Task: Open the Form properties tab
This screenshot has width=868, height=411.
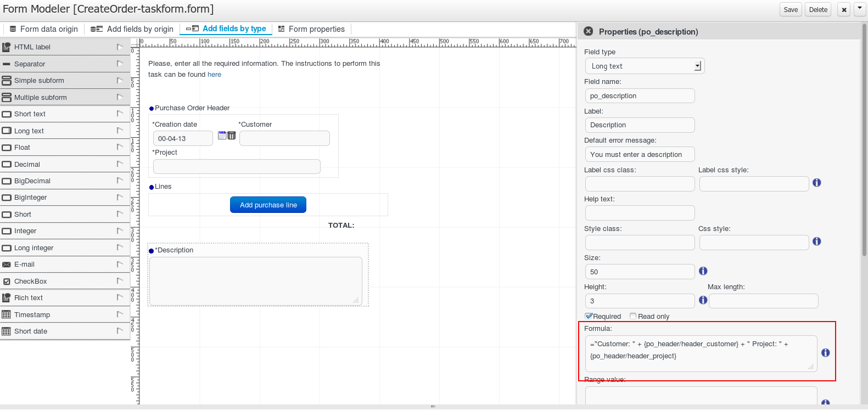Action: pyautogui.click(x=311, y=29)
